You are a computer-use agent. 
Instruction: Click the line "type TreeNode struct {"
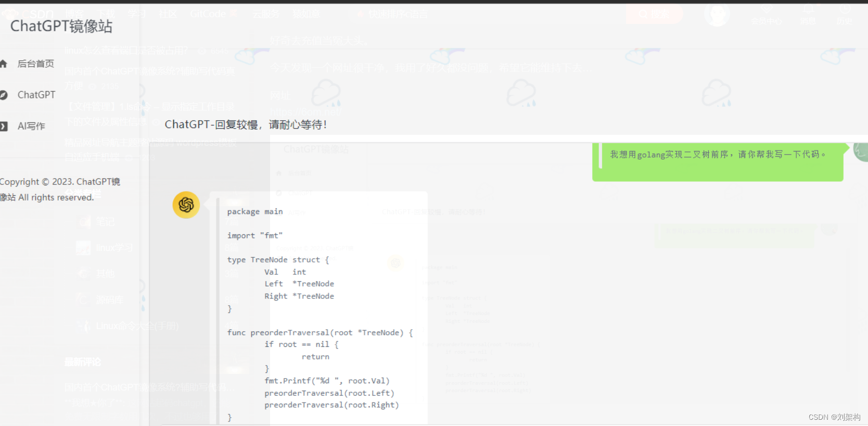click(x=278, y=259)
